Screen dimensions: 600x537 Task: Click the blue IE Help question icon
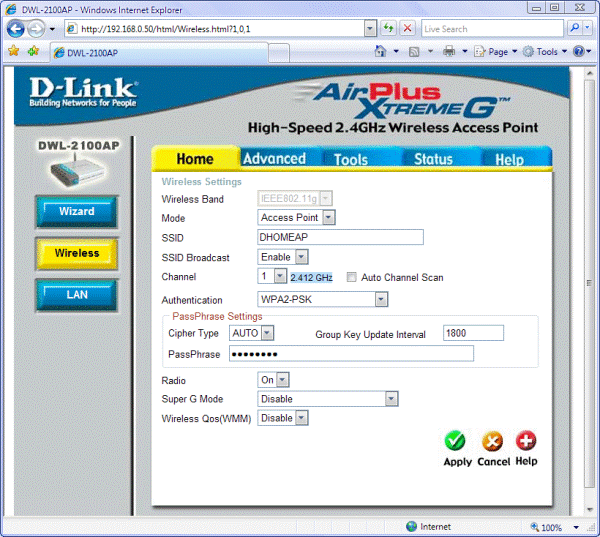579,51
